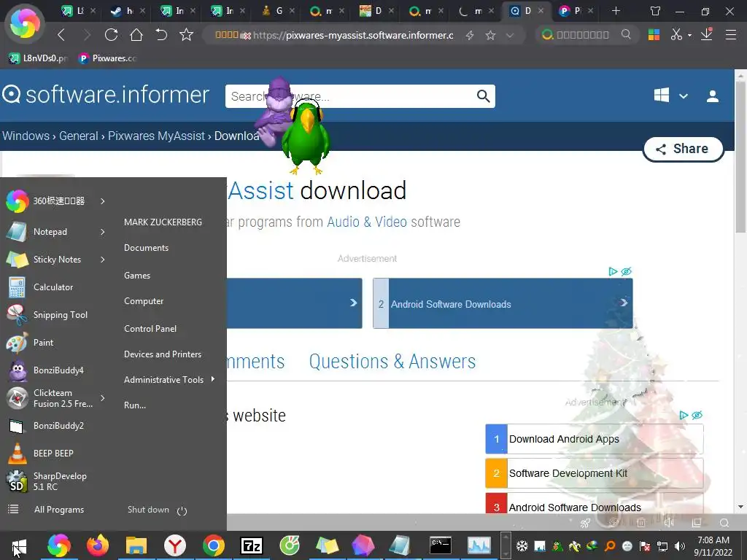Click the volume speaker in system tray
The height and width of the screenshot is (560, 747).
click(680, 546)
